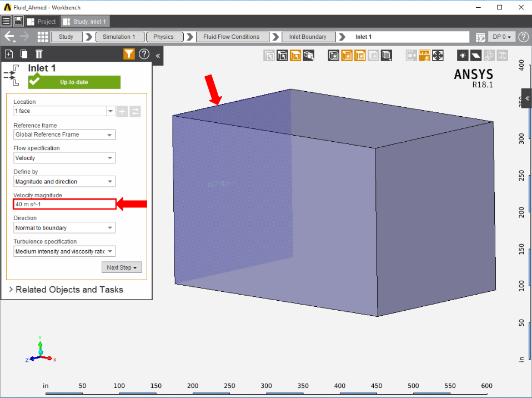The width and height of the screenshot is (532, 398).
Task: Open help at top-right corner
Action: 524,37
